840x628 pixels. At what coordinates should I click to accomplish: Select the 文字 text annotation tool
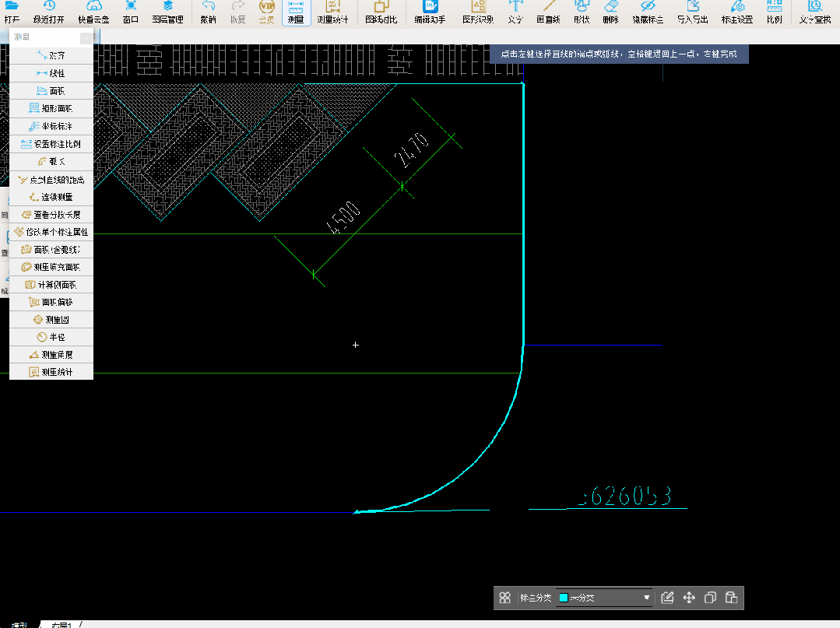click(515, 12)
